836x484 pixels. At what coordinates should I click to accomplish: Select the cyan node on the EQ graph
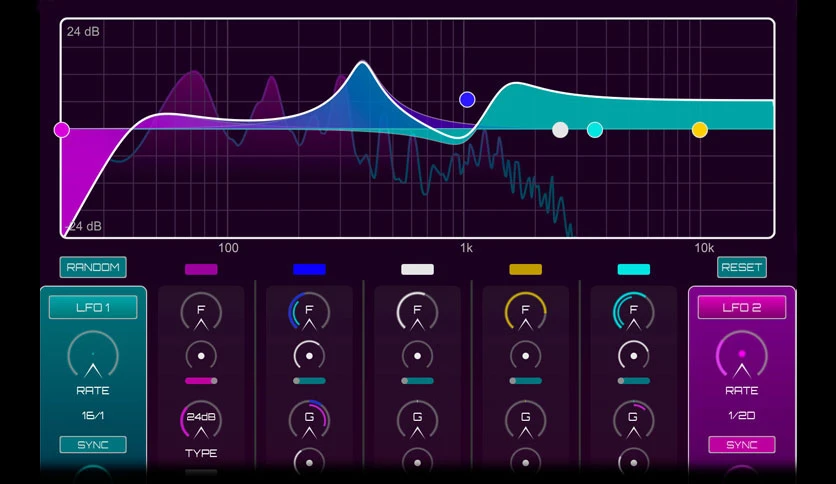click(595, 130)
